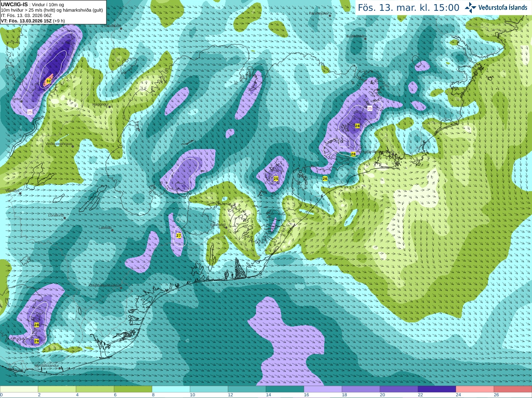This screenshot has height=398, width=532.
Task: Click the UWC/IG-IS model title
Action: tap(14, 5)
